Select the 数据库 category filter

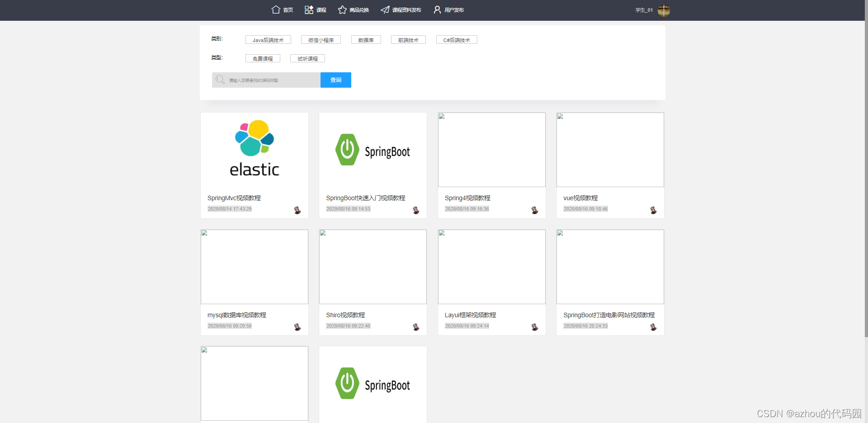[x=366, y=40]
